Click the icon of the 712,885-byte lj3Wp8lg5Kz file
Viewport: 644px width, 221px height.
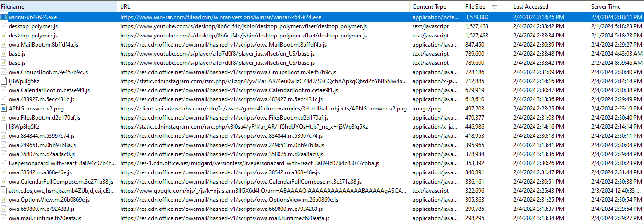point(4,81)
